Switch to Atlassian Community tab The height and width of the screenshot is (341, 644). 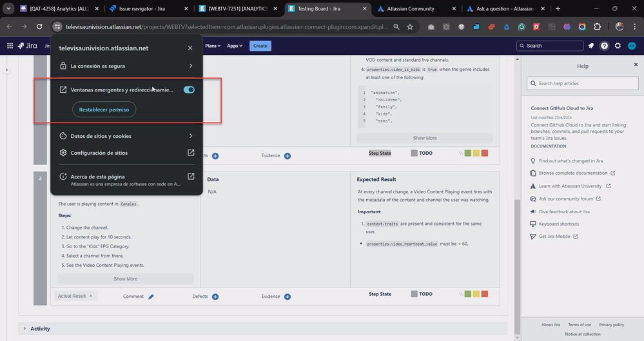[x=411, y=8]
